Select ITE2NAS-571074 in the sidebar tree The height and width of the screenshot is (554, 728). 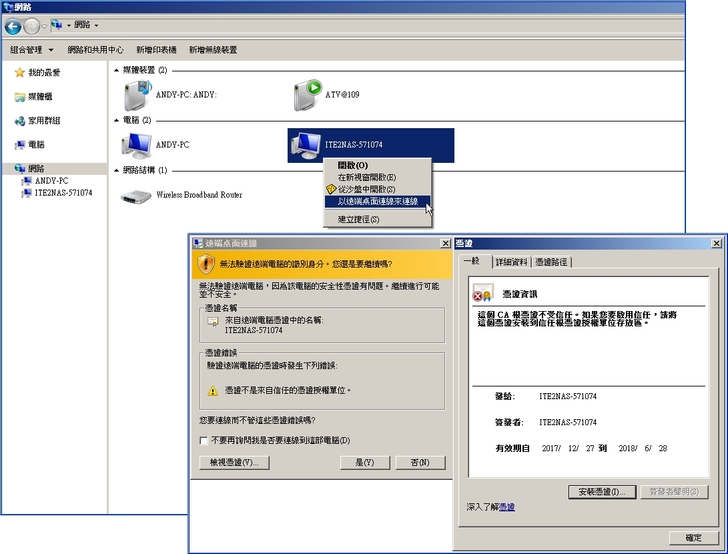[62, 193]
